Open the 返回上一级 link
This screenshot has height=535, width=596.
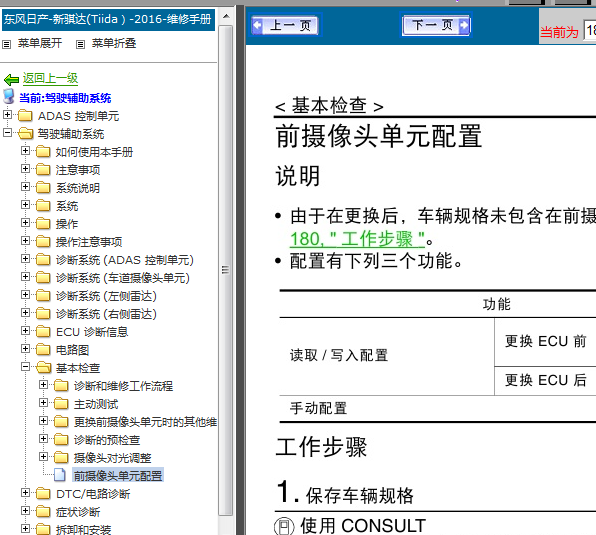coord(51,78)
